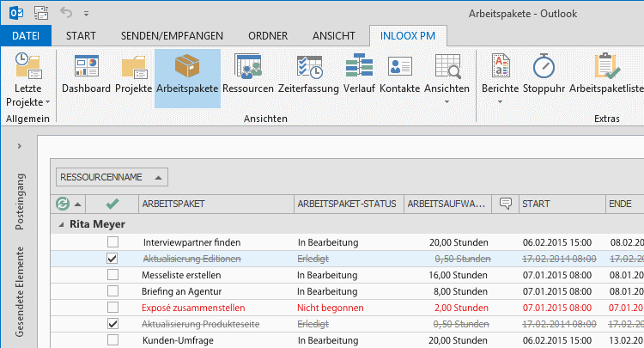Sort by ARBEITSPAKET column header
Screen dimensions: 644x348
216,204
